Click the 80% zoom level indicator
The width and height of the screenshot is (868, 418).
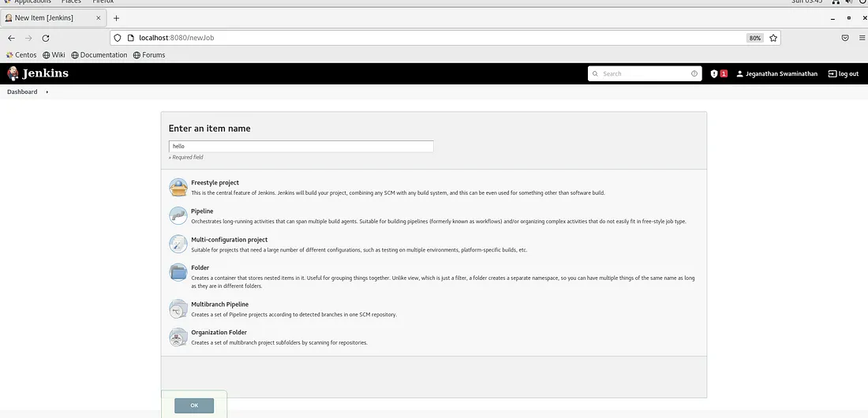click(x=754, y=38)
